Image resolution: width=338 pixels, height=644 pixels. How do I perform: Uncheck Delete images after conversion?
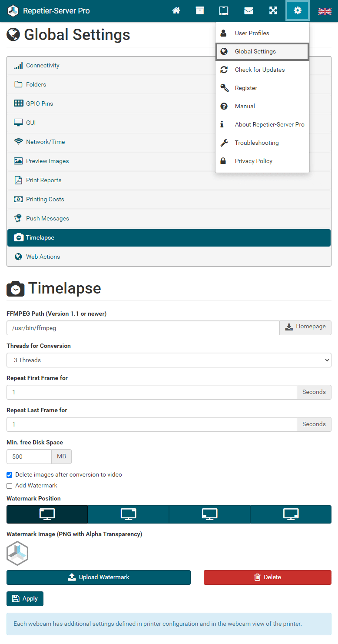click(10, 475)
